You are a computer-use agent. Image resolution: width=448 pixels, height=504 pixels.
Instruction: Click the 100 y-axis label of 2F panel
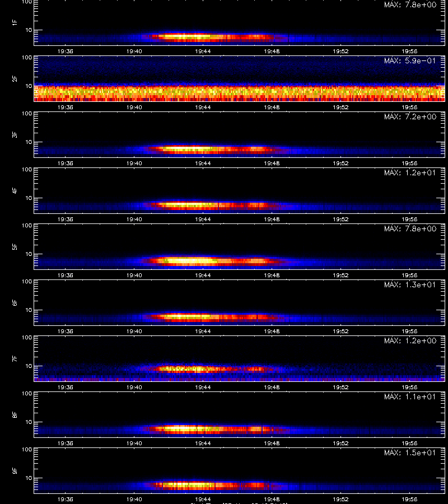point(27,58)
